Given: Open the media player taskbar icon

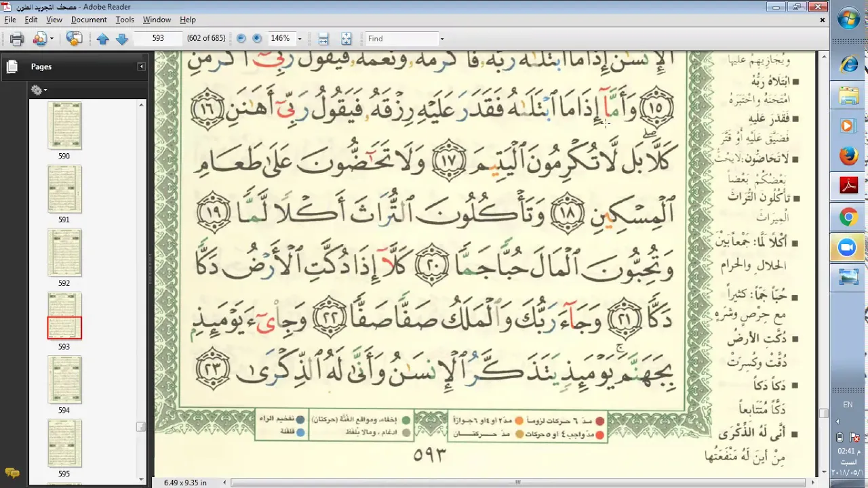Looking at the screenshot, I should (848, 126).
